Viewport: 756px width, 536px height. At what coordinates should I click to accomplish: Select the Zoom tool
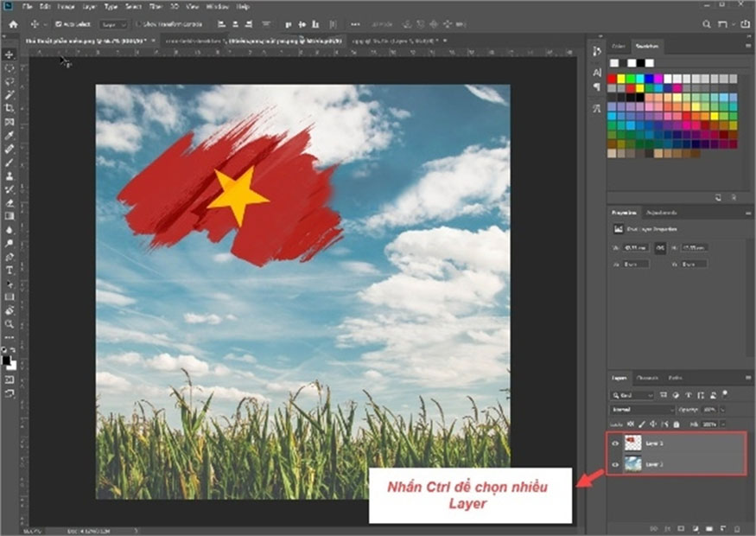(10, 323)
